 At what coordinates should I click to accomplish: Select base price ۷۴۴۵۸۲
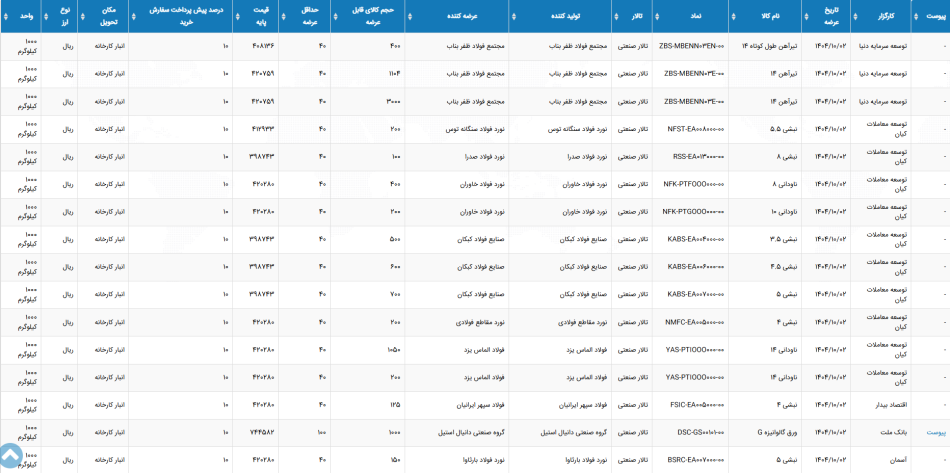[x=262, y=432]
